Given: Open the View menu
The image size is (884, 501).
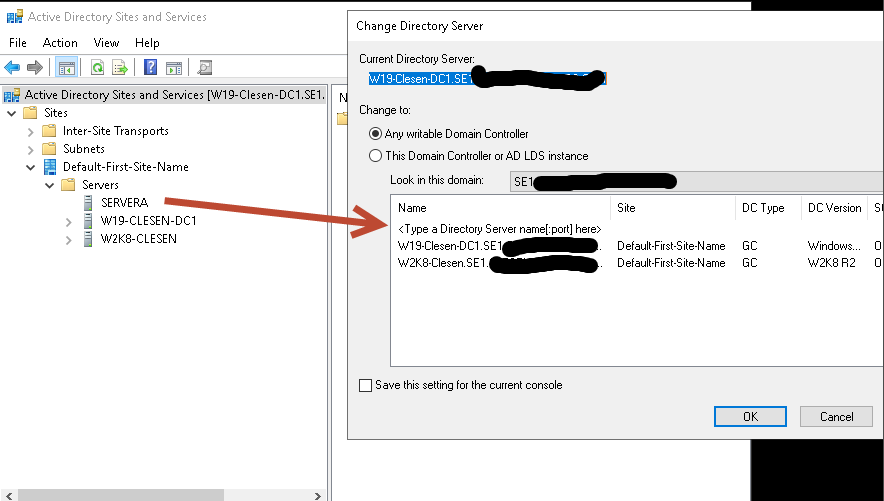Looking at the screenshot, I should [x=106, y=43].
